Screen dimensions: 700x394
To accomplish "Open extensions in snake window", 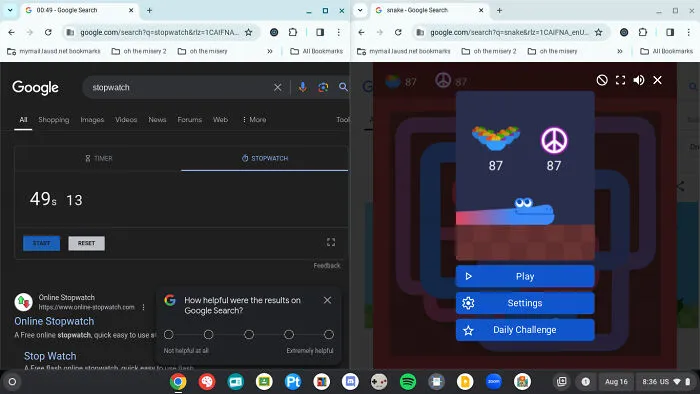I will pos(643,32).
